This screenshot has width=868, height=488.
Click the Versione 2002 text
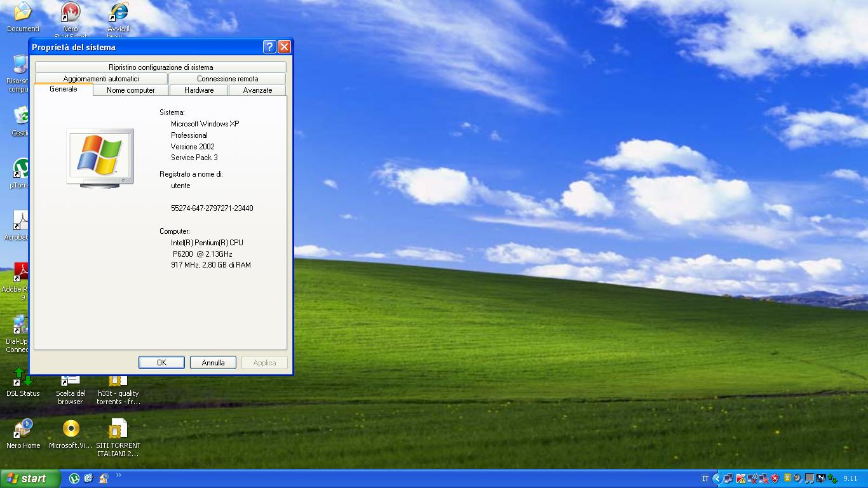pos(193,146)
